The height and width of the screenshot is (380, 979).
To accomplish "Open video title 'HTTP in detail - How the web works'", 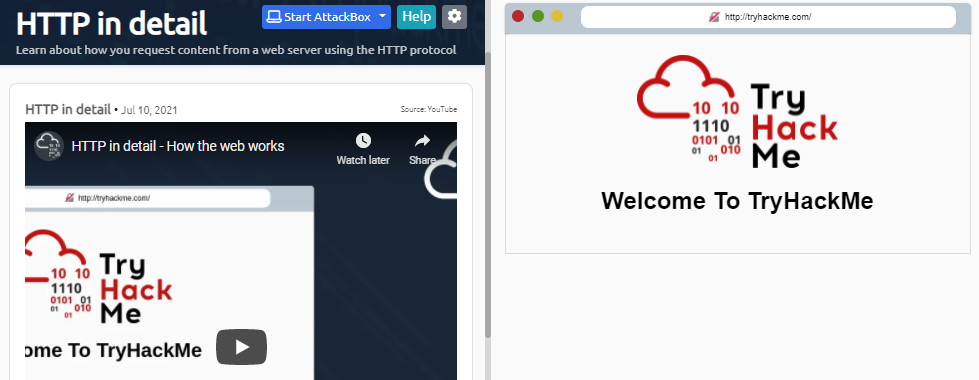I will click(x=178, y=146).
